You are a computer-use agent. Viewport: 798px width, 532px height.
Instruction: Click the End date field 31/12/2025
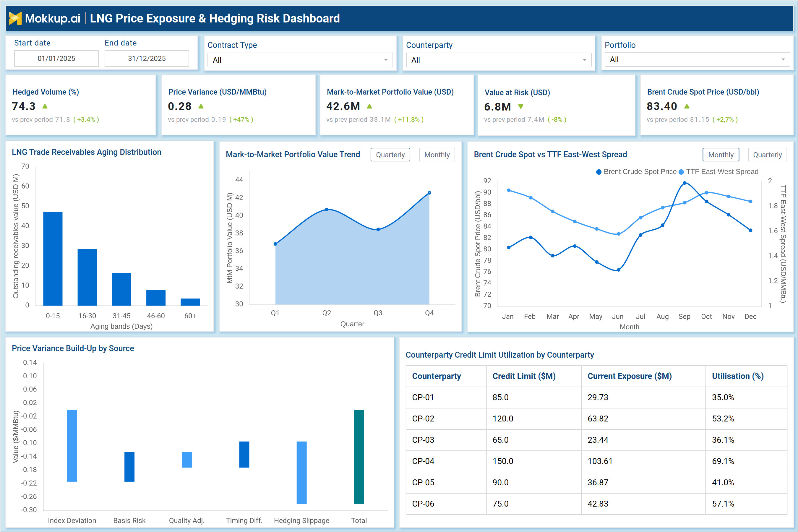pyautogui.click(x=147, y=58)
